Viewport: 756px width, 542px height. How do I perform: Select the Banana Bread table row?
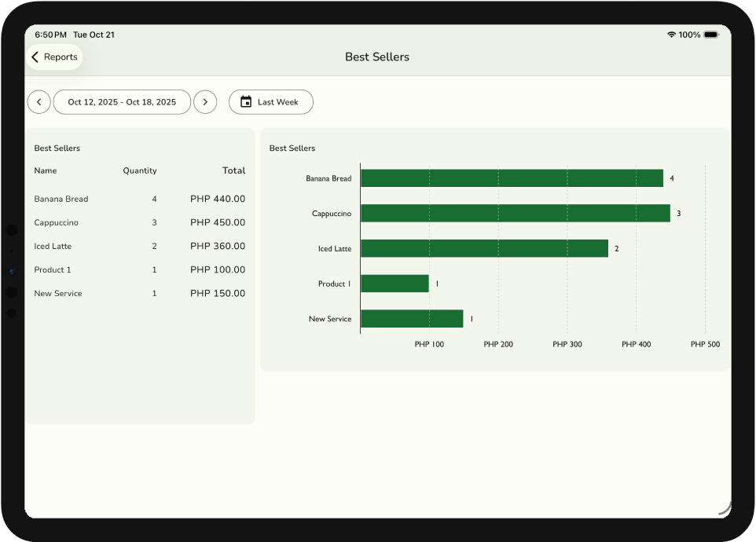[x=139, y=200]
